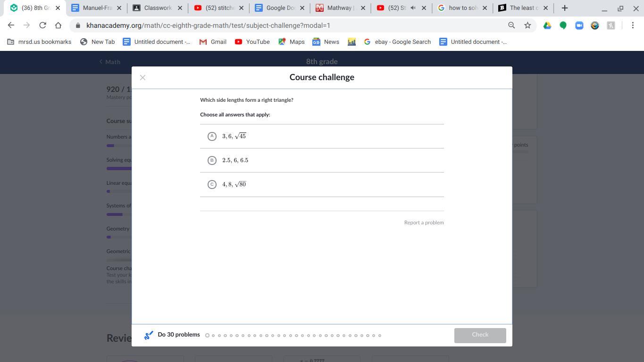This screenshot has width=644, height=362.
Task: Switch to the Google Docs tab
Action: (279, 8)
